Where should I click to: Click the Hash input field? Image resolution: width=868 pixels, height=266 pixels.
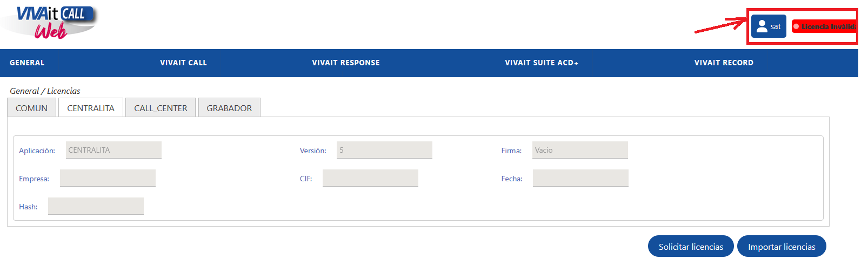(x=96, y=206)
